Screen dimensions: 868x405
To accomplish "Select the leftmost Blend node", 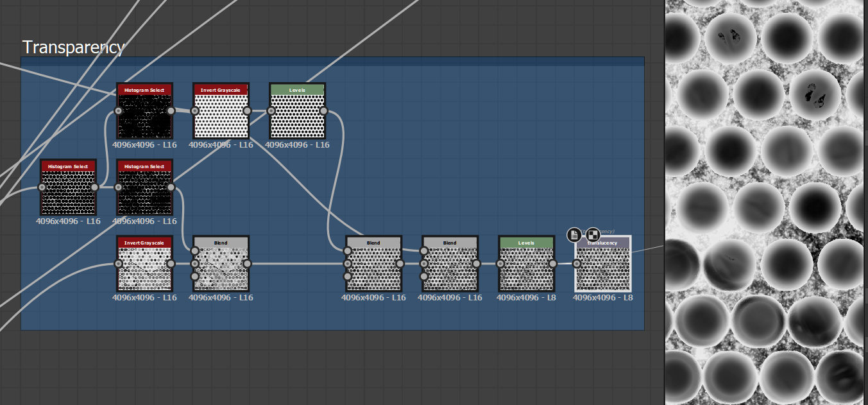I will coord(221,264).
